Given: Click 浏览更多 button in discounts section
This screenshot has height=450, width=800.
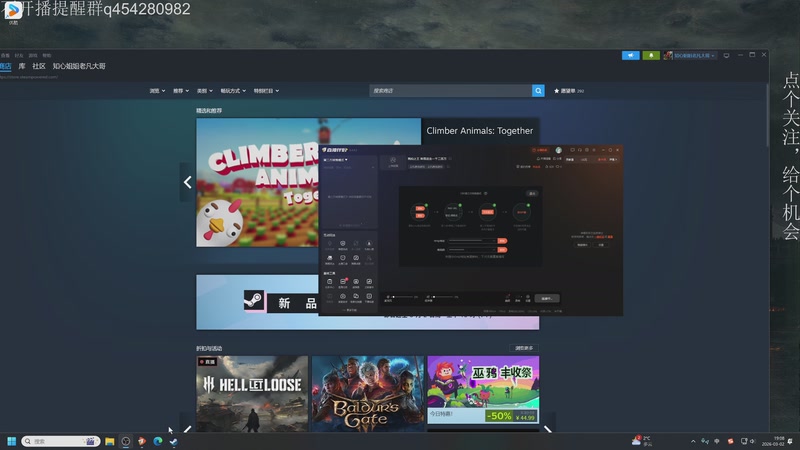Looking at the screenshot, I should coord(524,348).
